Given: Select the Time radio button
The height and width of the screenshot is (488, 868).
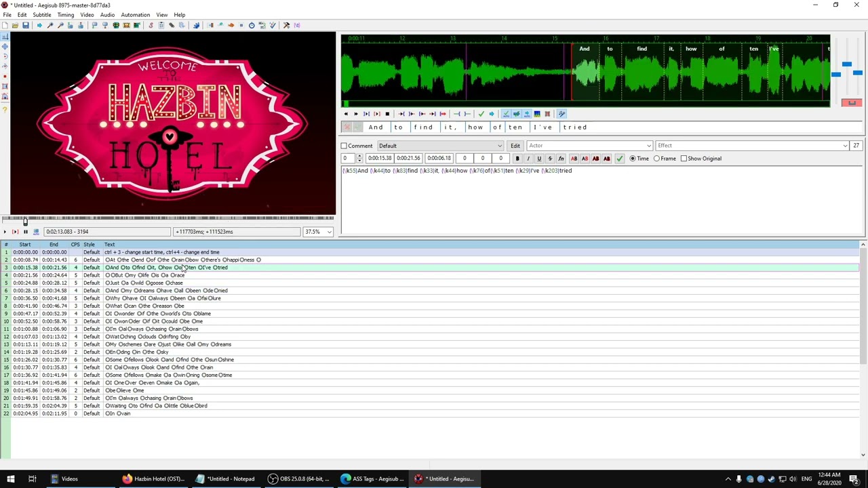Looking at the screenshot, I should pyautogui.click(x=633, y=159).
